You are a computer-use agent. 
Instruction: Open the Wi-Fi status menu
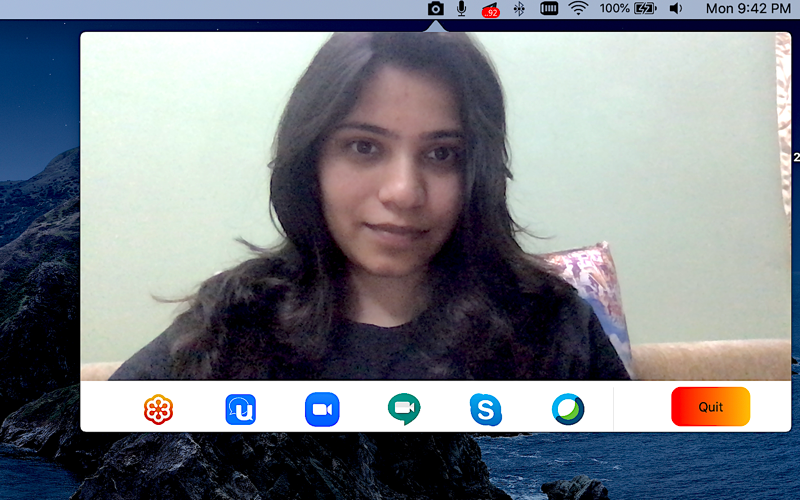[x=578, y=9]
